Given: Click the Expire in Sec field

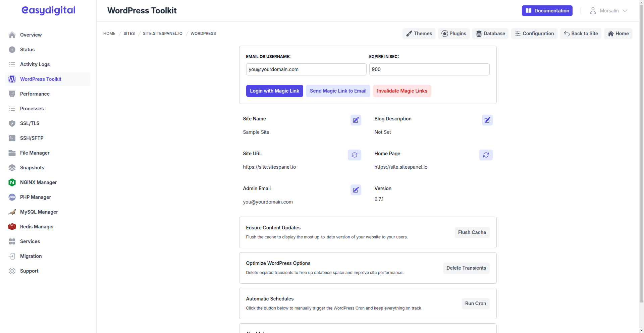Looking at the screenshot, I should 429,69.
